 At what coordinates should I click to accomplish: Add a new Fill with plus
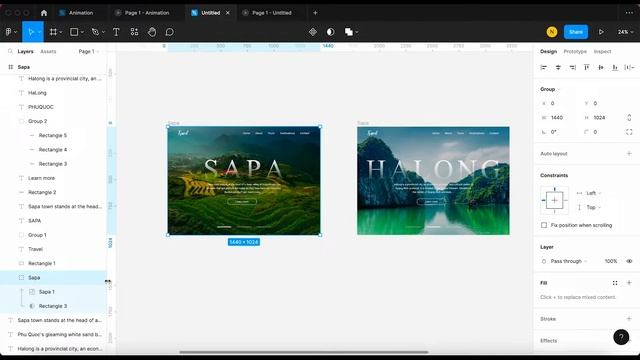coord(629,283)
